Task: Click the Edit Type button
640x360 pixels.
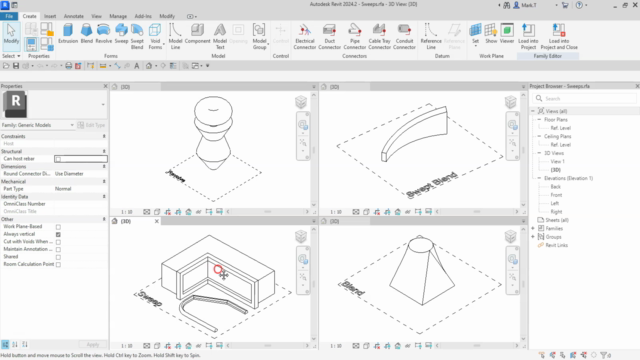Action: click(x=92, y=125)
